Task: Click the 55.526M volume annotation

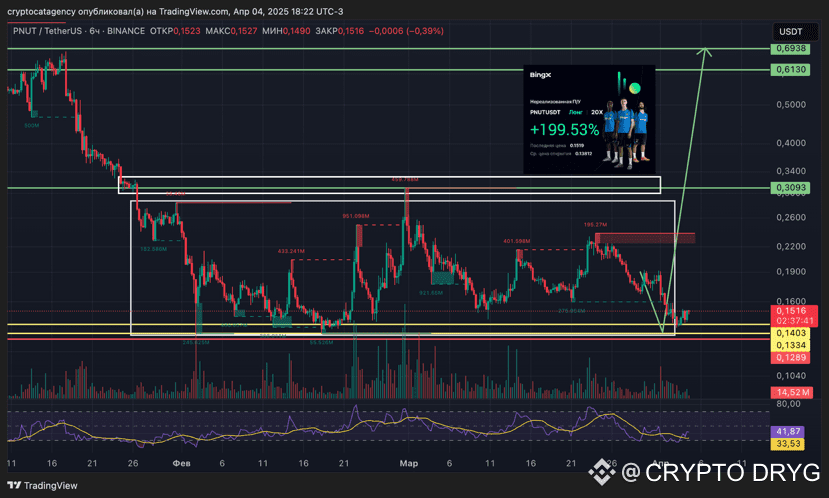Action: (x=321, y=343)
